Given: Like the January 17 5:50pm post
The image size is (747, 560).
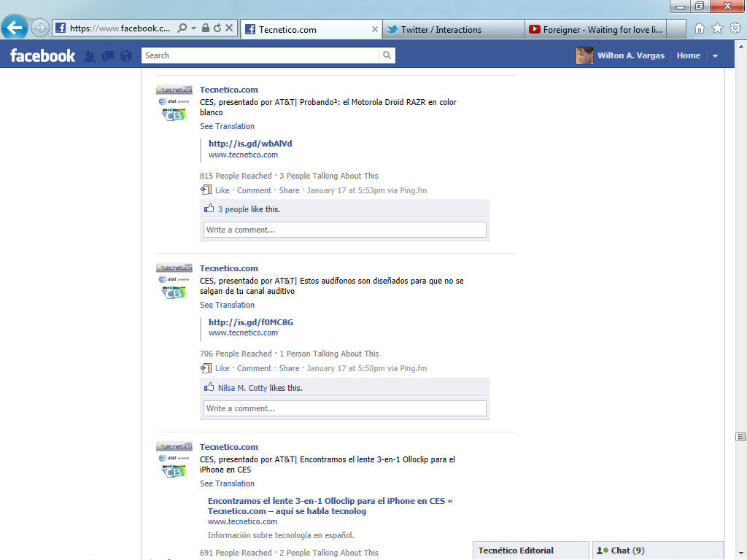Looking at the screenshot, I should click(222, 368).
